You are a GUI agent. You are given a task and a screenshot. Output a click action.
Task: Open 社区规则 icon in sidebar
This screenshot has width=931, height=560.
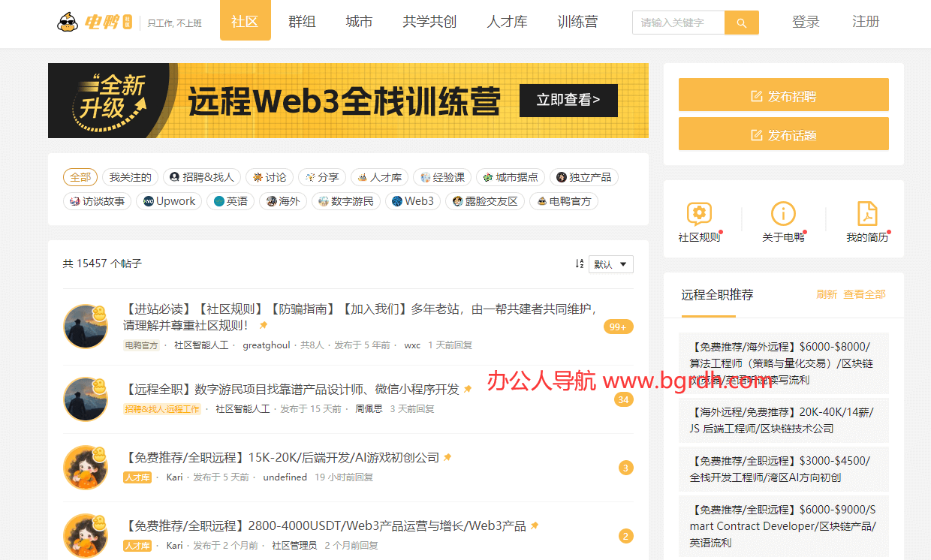coord(699,214)
